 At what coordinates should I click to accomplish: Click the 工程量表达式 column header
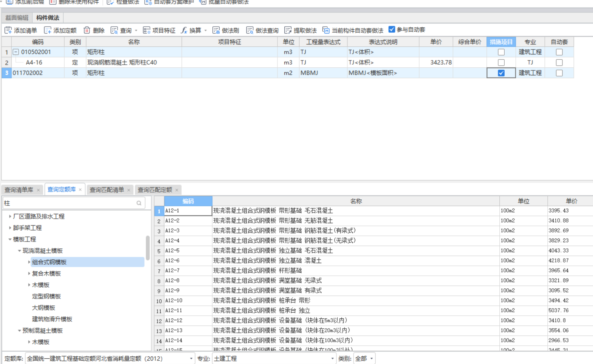(x=324, y=42)
